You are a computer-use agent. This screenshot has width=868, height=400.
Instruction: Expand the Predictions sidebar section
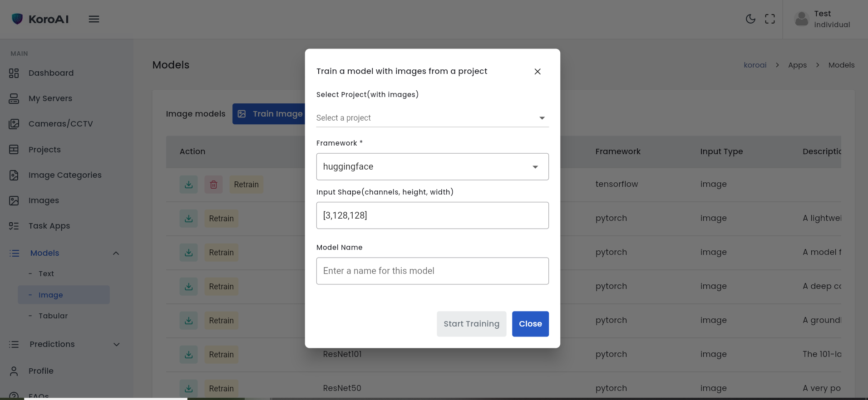(116, 345)
